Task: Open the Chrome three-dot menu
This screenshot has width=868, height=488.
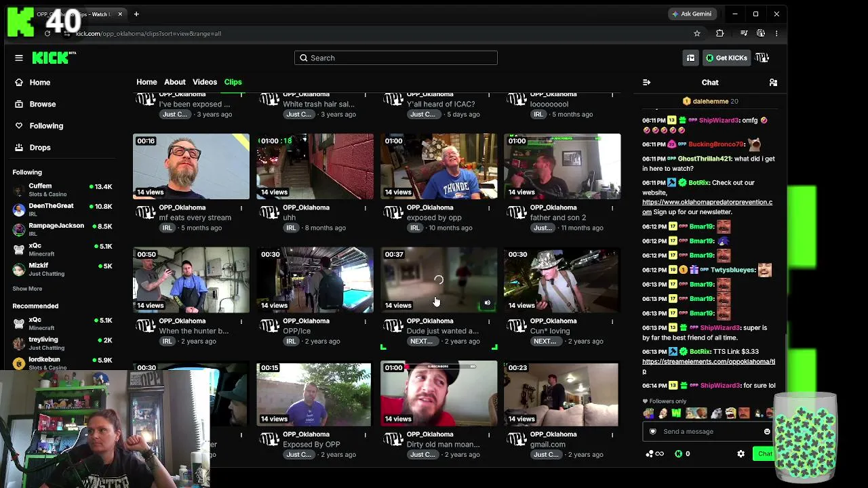Action: [x=776, y=33]
